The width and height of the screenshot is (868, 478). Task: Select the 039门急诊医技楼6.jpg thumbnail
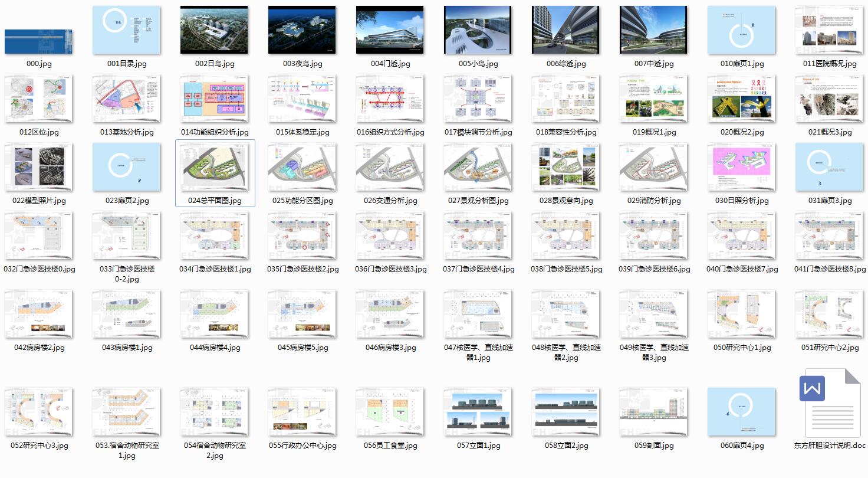click(654, 235)
